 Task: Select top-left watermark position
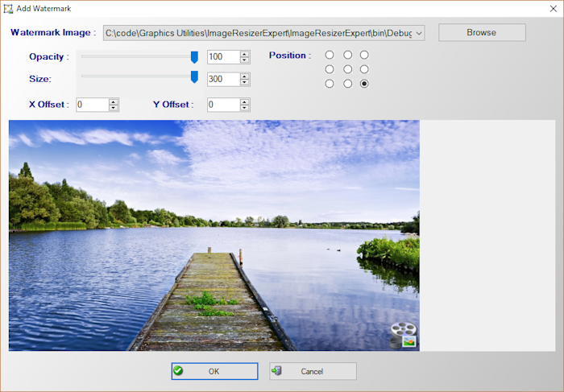(329, 55)
